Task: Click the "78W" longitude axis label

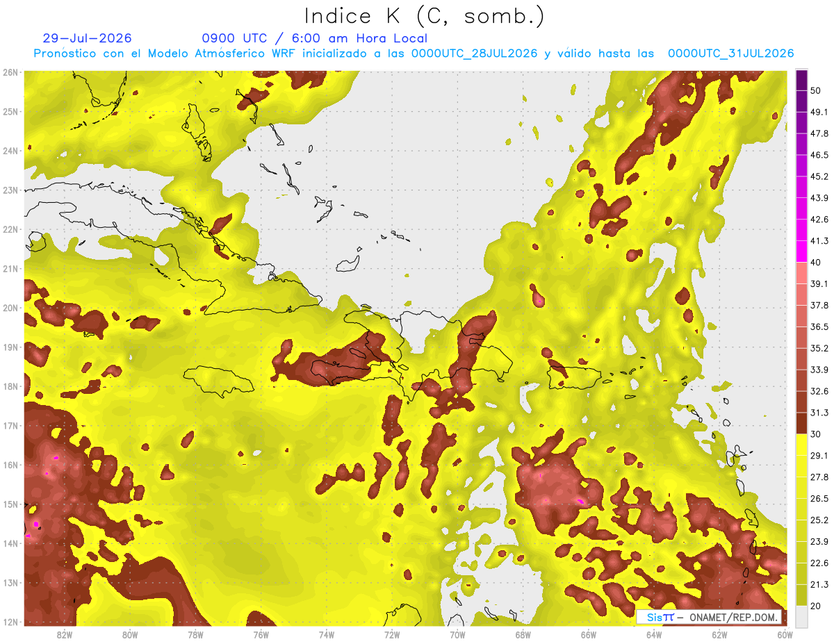Action: [x=195, y=634]
